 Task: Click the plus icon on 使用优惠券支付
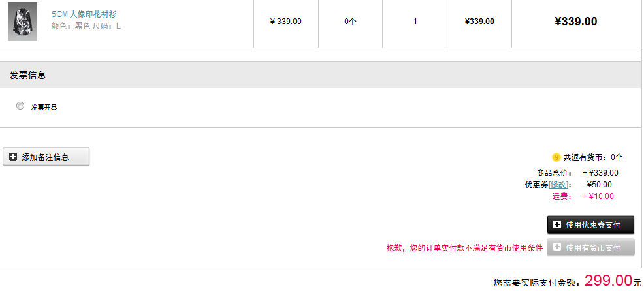coord(557,224)
